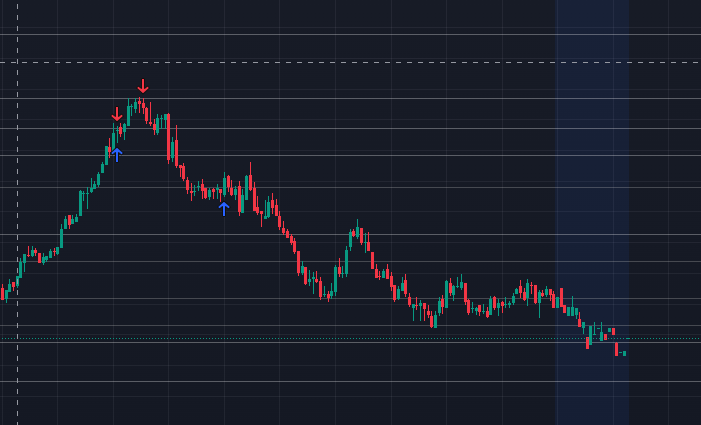Click the final red candle before the last green one
This screenshot has height=425, width=701.
tap(617, 347)
